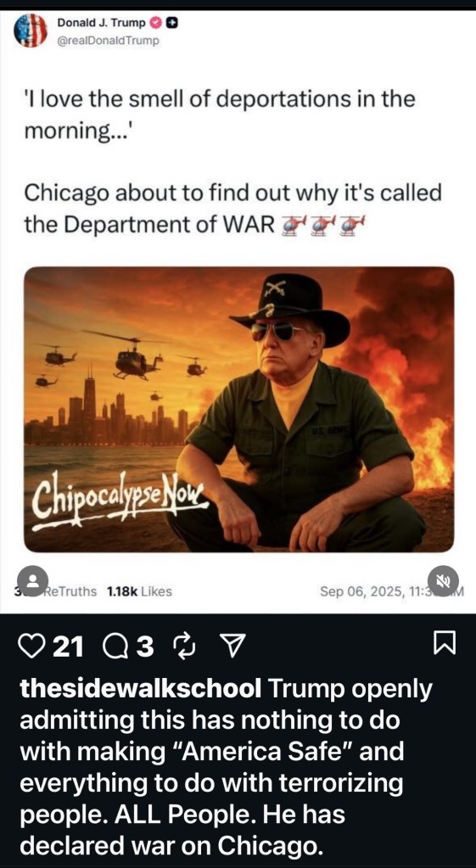View the 3 comments count

point(145,646)
